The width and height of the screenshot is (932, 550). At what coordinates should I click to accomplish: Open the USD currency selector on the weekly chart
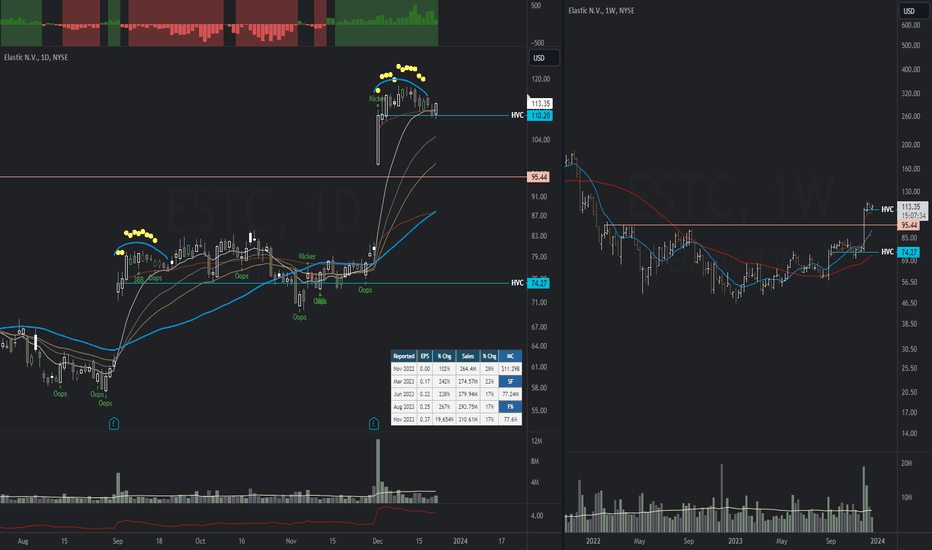(913, 11)
